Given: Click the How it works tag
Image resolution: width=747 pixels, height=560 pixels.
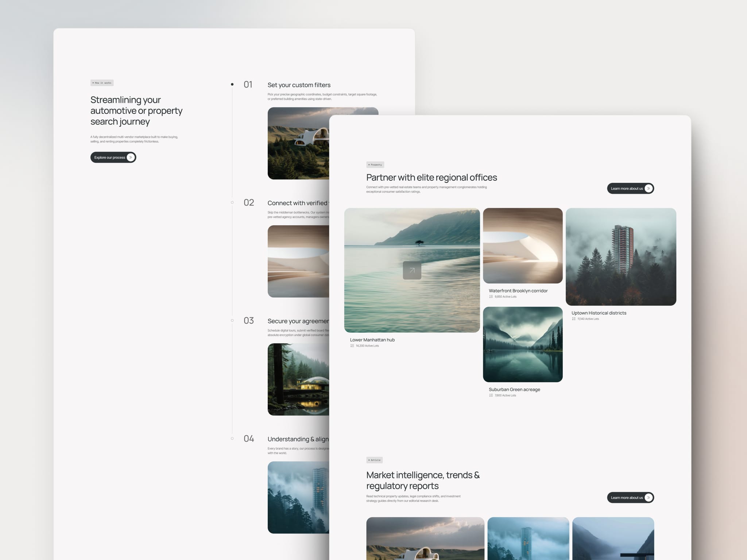Looking at the screenshot, I should coord(102,83).
